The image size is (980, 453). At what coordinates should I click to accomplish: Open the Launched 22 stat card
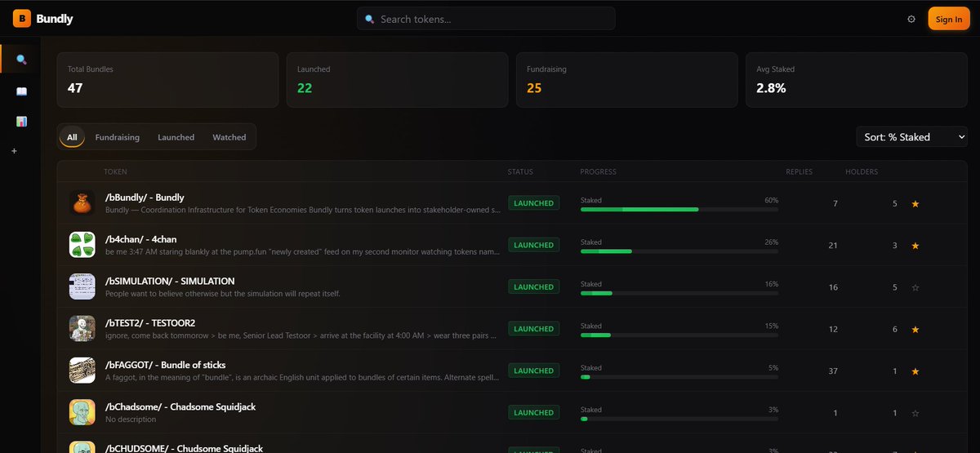point(397,80)
